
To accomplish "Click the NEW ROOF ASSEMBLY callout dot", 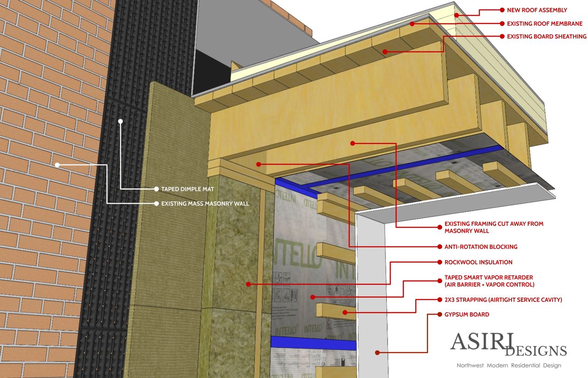I will point(503,9).
